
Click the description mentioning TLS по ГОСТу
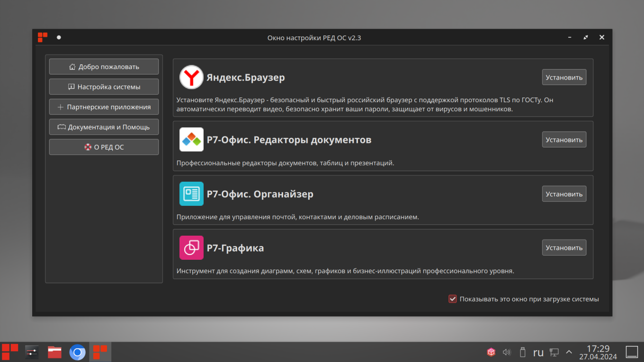pyautogui.click(x=365, y=105)
